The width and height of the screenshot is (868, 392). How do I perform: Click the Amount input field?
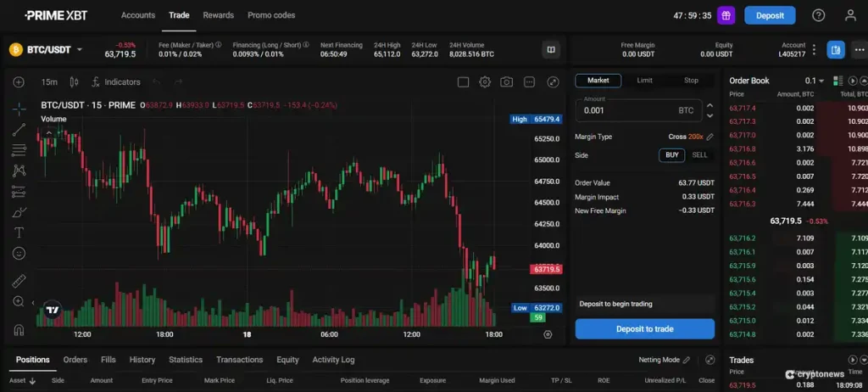pyautogui.click(x=639, y=110)
